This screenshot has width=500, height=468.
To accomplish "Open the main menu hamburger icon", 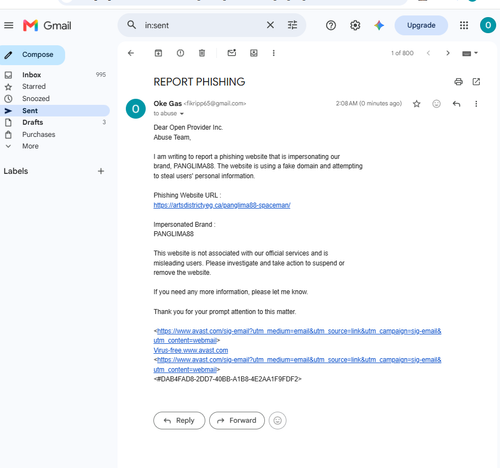I will (9, 25).
